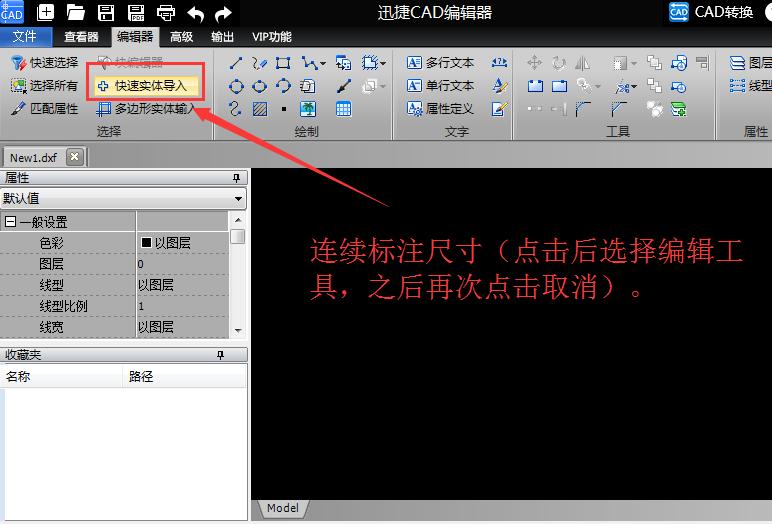Open the Polyline tool dropdown arrow
772x524 pixels.
click(x=322, y=64)
